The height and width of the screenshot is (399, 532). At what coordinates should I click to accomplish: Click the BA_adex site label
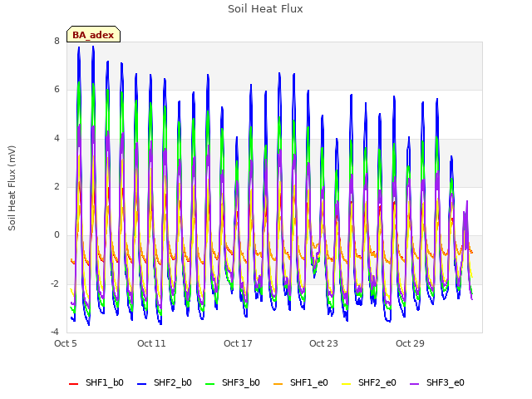click(93, 34)
